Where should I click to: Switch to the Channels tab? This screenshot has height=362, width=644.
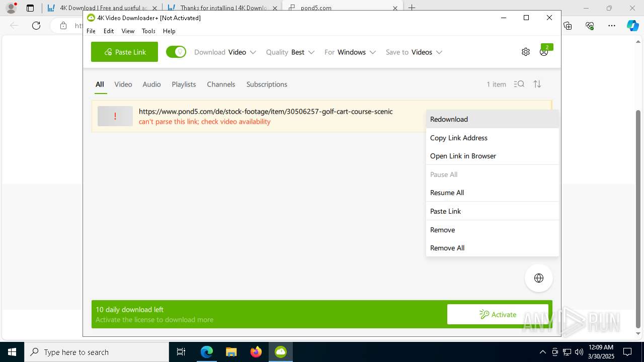click(221, 84)
